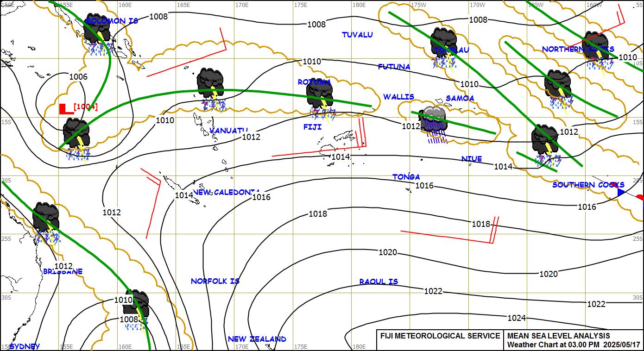Click the thunderstorm icon by the 1008 isobar near Sydney
644x351 pixels.
136,310
